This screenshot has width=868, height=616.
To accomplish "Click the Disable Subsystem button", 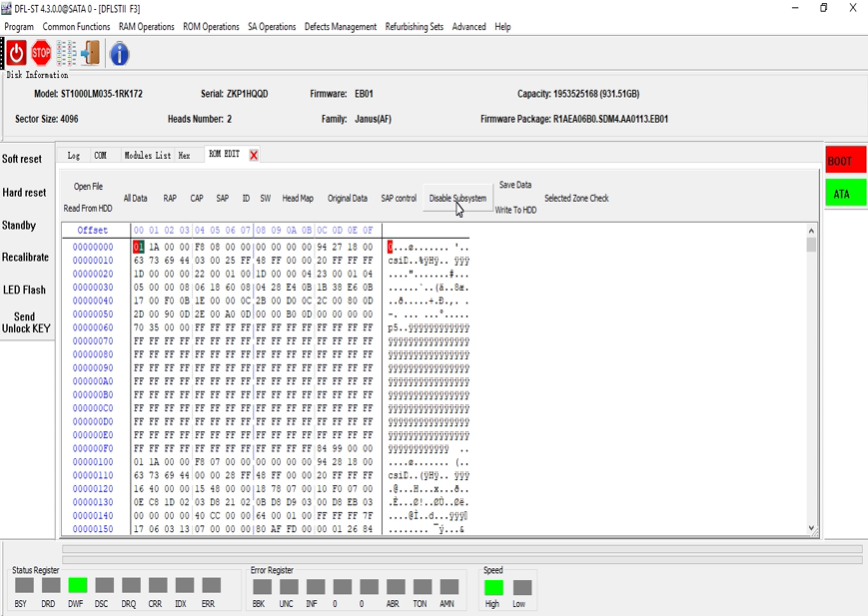I will (x=458, y=198).
